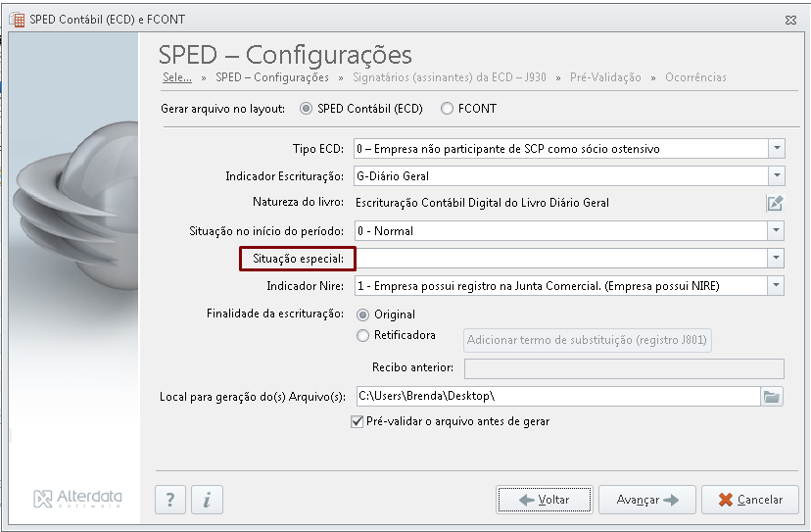Close the SPED Contábil window
Screen dimensions: 811x532
click(790, 21)
